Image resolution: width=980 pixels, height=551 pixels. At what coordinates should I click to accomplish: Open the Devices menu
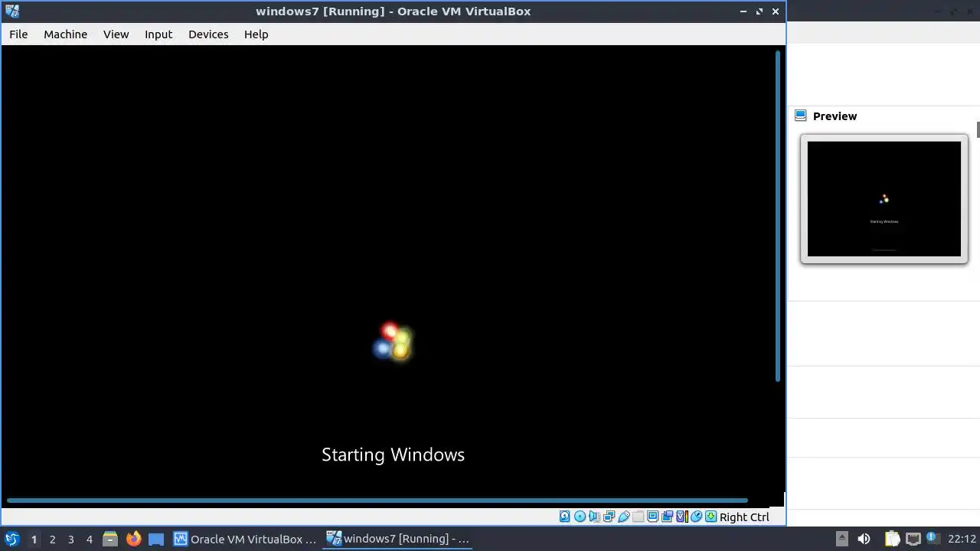208,34
